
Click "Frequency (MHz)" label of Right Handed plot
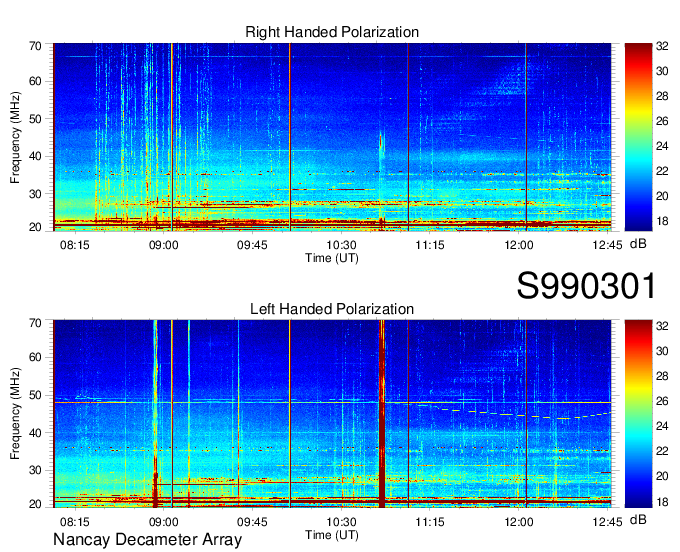click(15, 137)
